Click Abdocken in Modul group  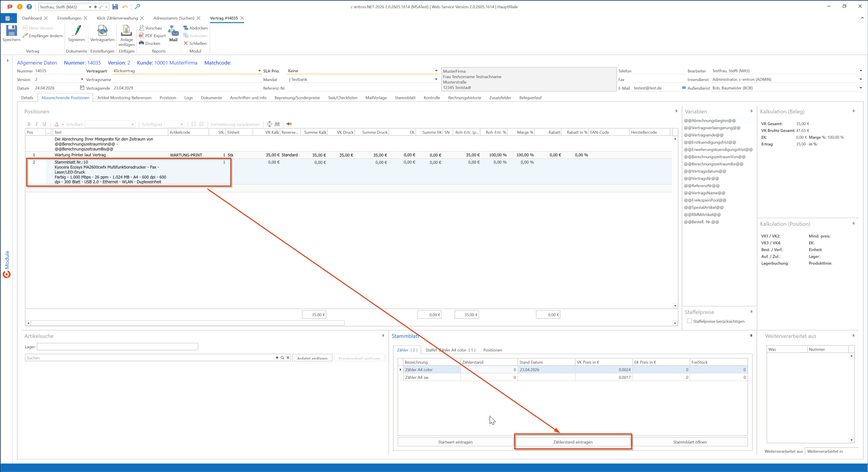pyautogui.click(x=196, y=28)
